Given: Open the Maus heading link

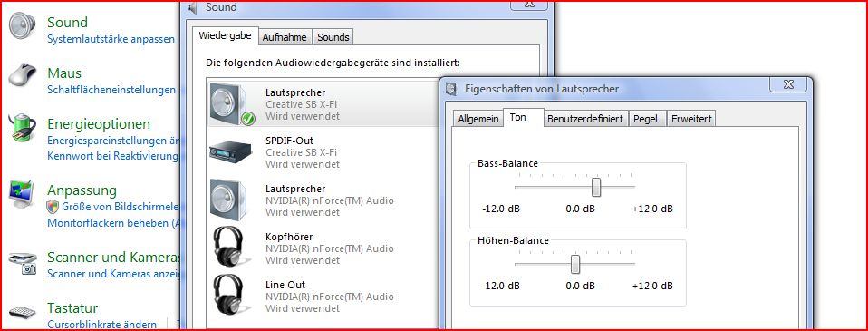Looking at the screenshot, I should [64, 73].
